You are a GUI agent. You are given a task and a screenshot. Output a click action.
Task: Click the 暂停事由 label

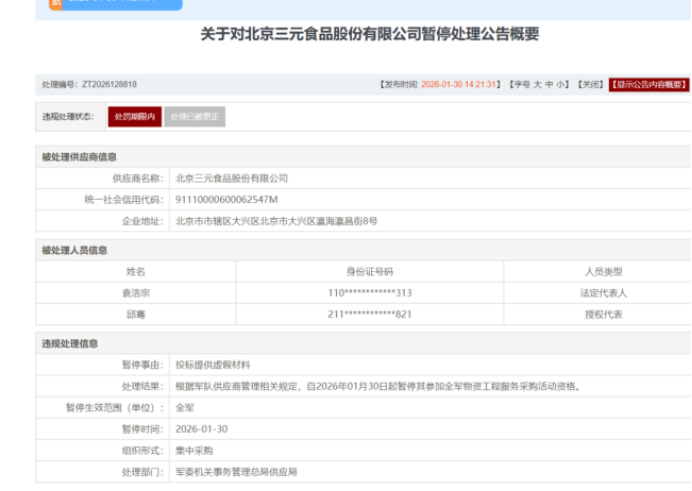[143, 365]
